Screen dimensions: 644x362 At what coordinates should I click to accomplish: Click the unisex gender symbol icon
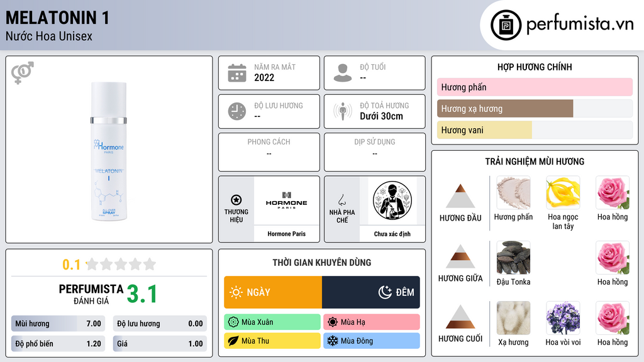click(x=23, y=73)
